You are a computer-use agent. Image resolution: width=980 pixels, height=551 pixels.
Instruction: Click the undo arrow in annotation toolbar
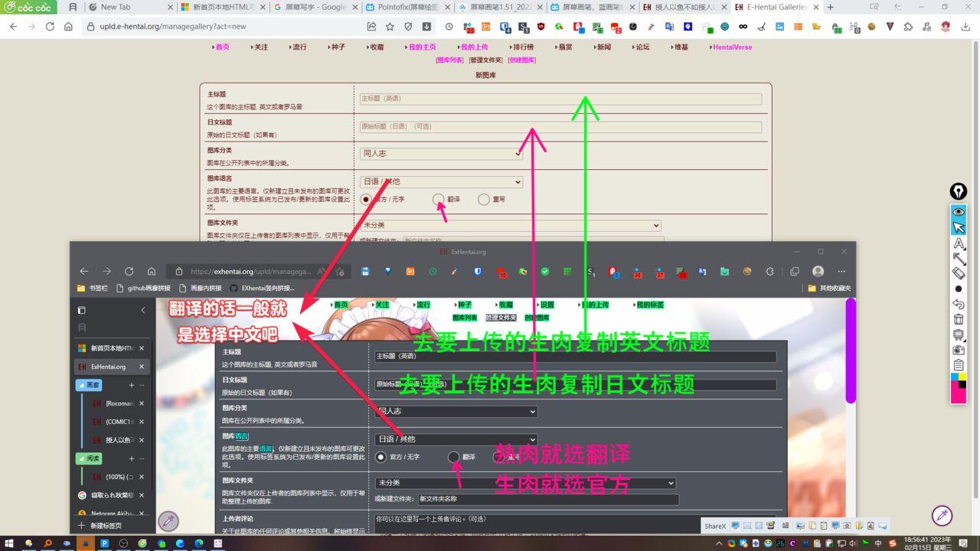tap(959, 304)
